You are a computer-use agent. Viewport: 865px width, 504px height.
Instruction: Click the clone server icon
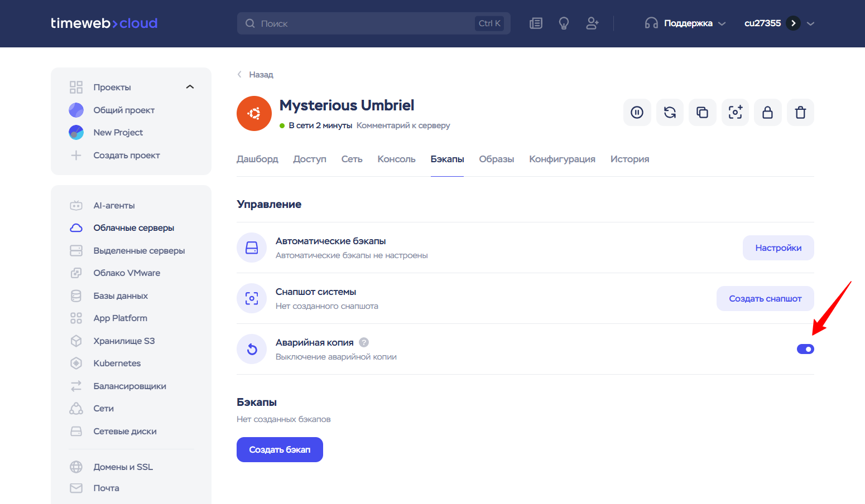pos(702,113)
